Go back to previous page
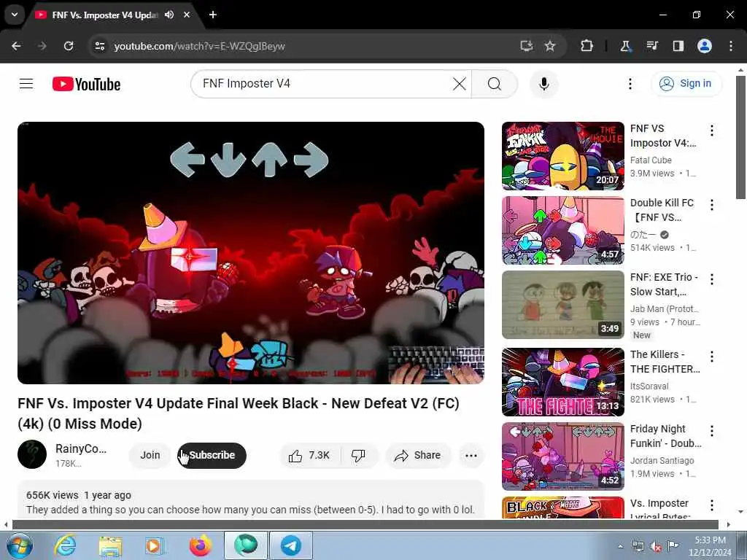Viewport: 747px width, 560px height. point(16,46)
